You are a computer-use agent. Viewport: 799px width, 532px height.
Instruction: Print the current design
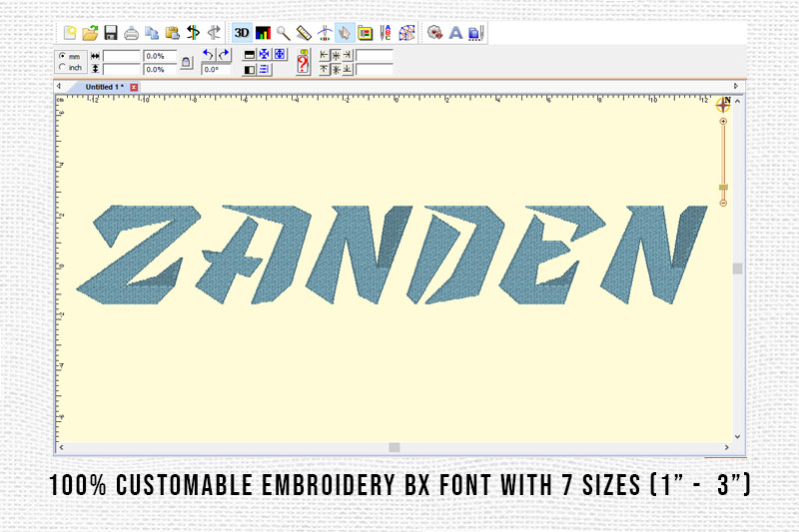(132, 33)
